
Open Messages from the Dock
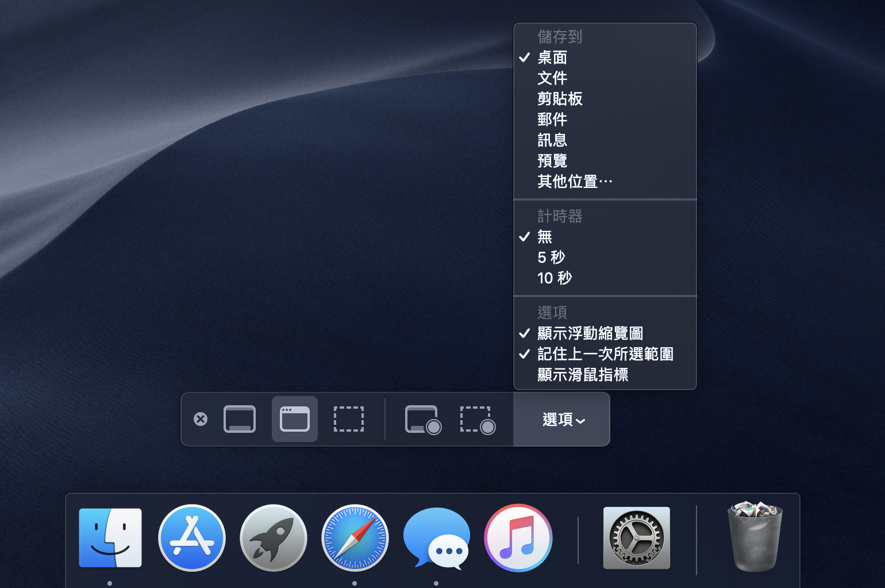[x=437, y=538]
